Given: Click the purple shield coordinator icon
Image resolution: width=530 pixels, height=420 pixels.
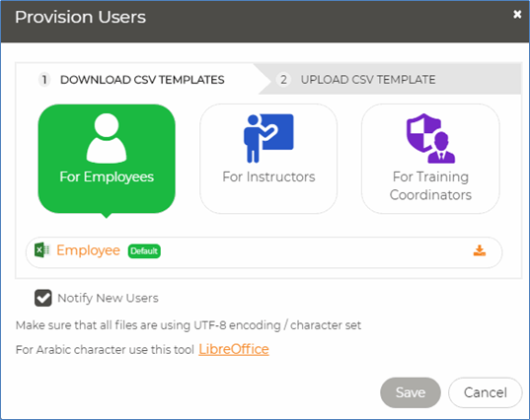Looking at the screenshot, I should [430, 138].
